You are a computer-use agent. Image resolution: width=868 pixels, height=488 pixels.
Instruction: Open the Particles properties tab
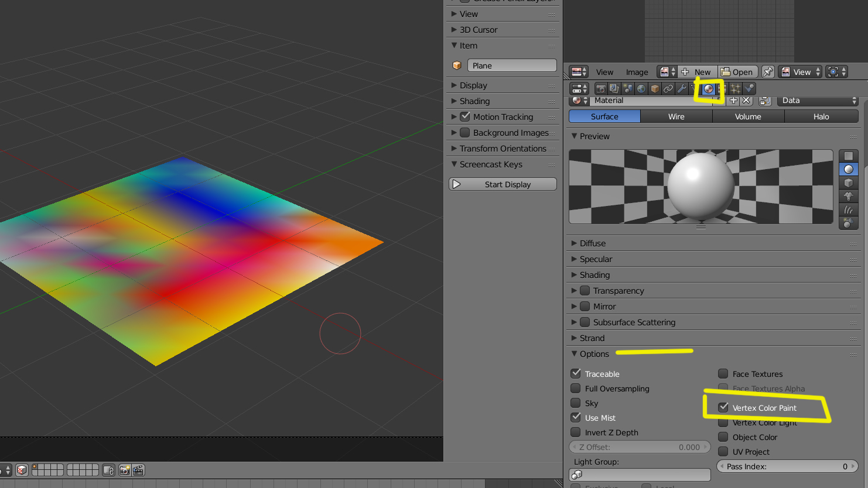[735, 89]
